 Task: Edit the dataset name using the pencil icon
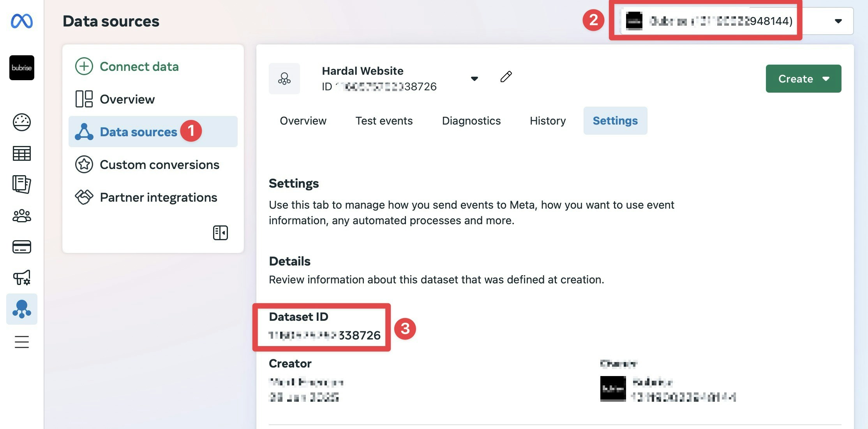pos(506,77)
